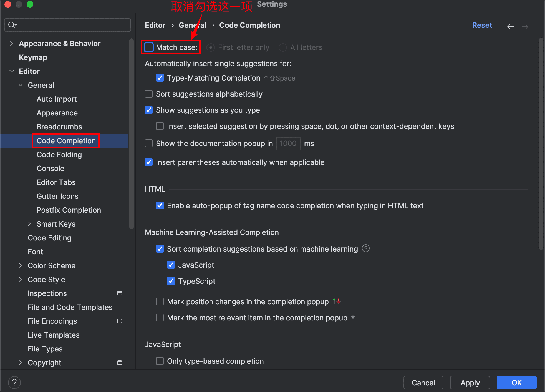Click the forward navigation arrow

(525, 27)
